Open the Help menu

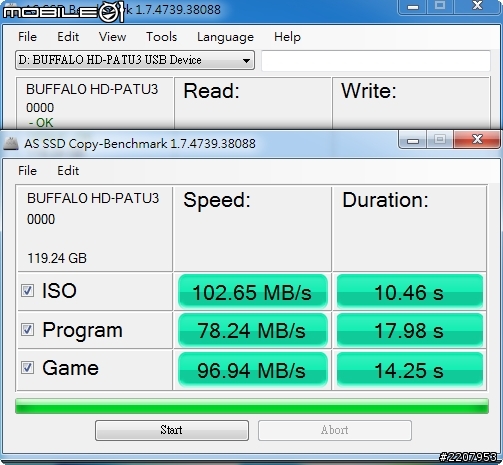click(x=287, y=37)
